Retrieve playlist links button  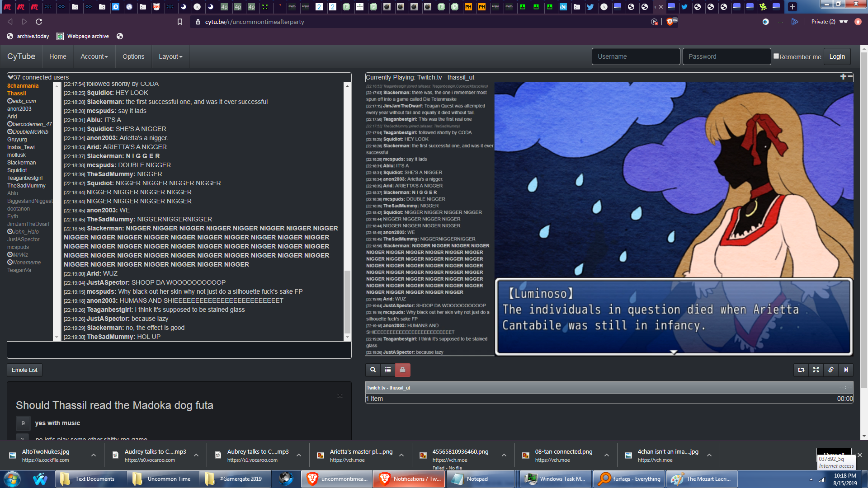coord(831,370)
